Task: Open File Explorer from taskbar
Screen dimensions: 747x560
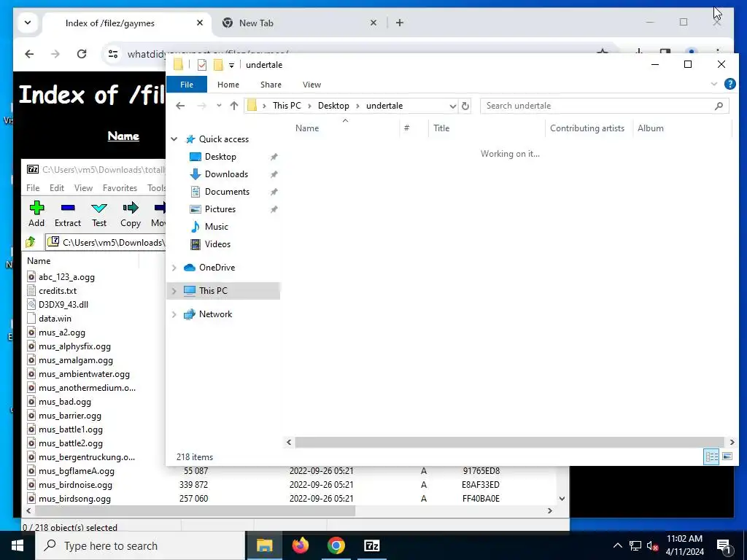Action: click(x=264, y=545)
